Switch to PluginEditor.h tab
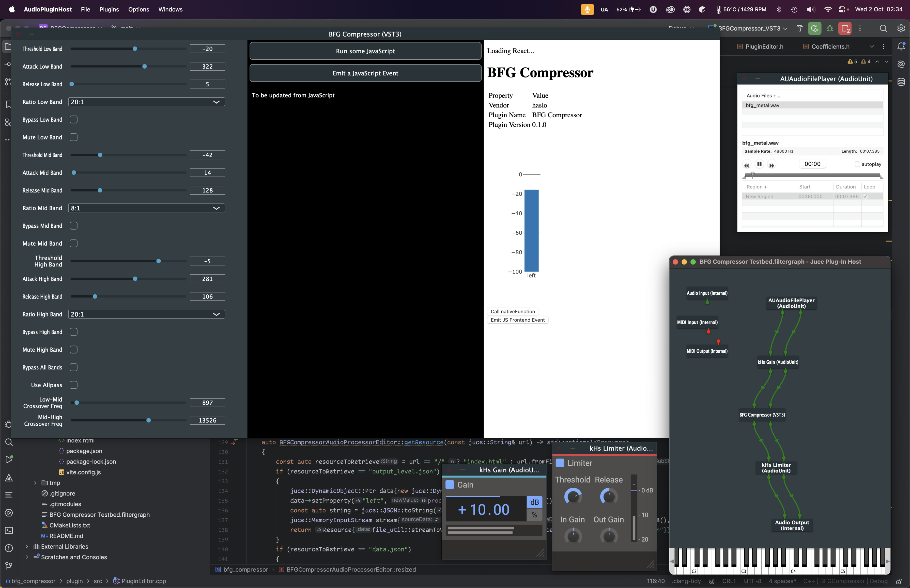Screen dimensions: 910x588 (x=761, y=46)
